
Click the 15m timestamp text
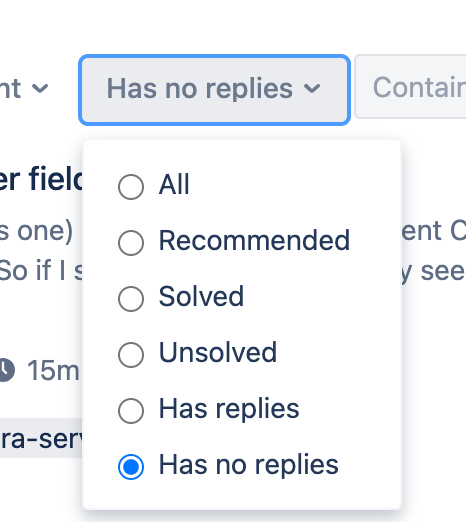[53, 371]
